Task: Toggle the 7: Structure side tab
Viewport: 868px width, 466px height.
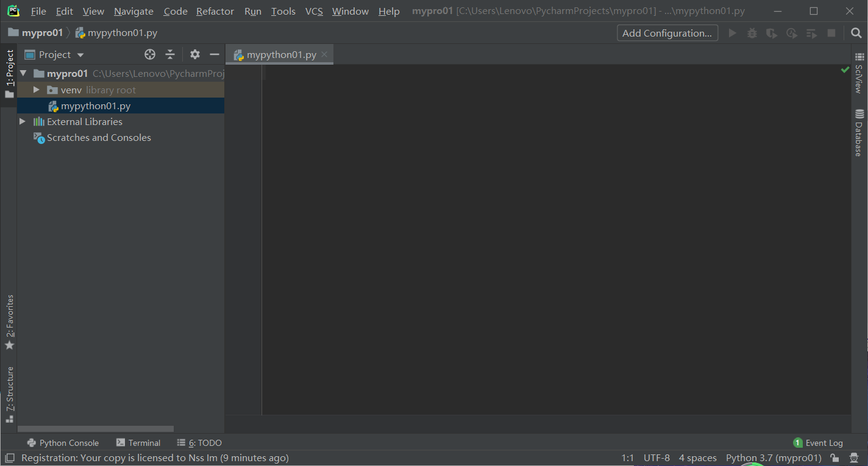Action: pyautogui.click(x=9, y=395)
